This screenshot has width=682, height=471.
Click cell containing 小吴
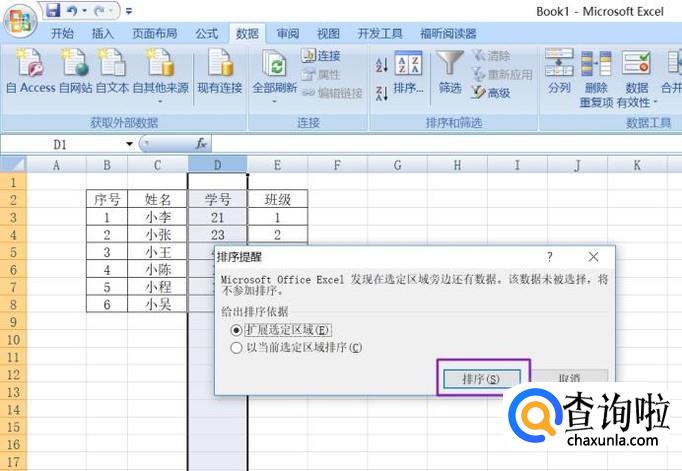(157, 304)
